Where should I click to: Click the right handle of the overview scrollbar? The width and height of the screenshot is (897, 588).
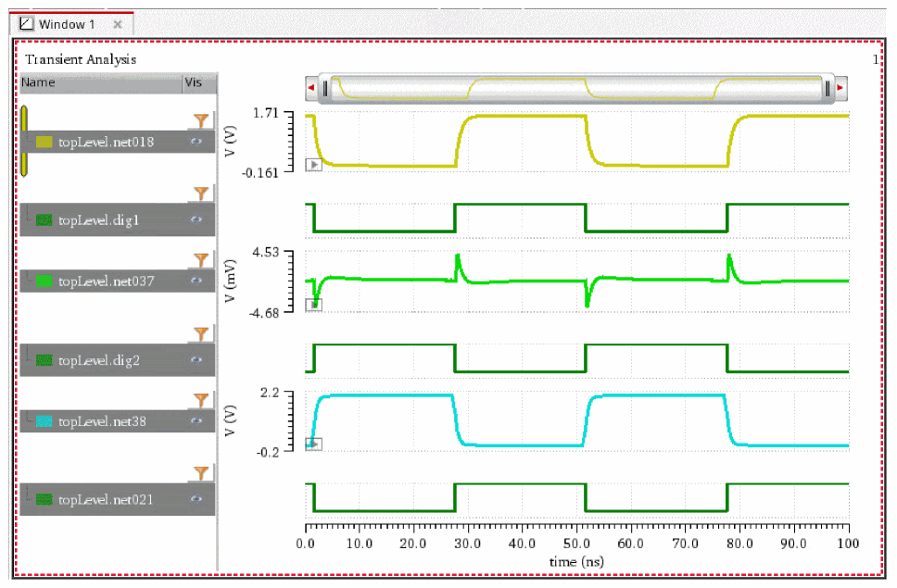(828, 89)
